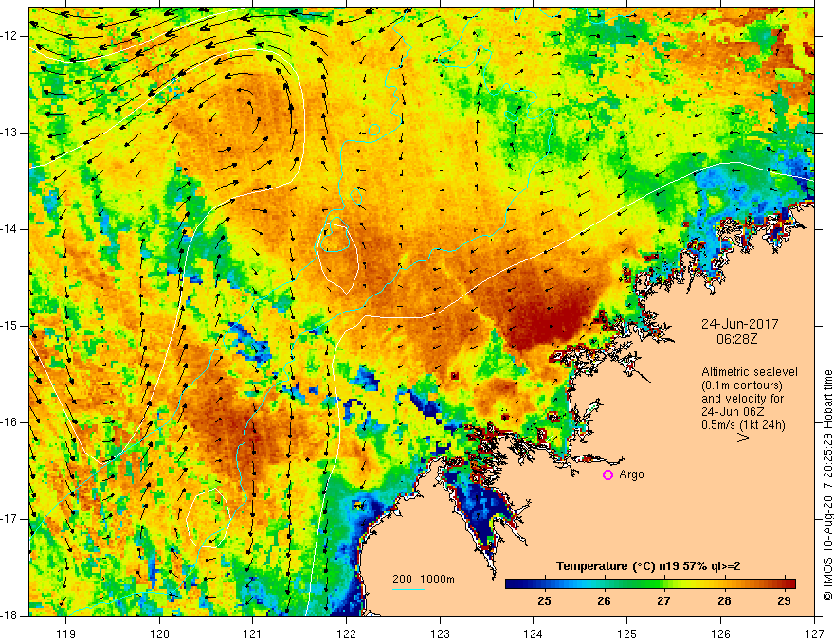Click the '0.5m/s (1kt 24h)' scale text
The width and height of the screenshot is (834, 644).
[743, 425]
